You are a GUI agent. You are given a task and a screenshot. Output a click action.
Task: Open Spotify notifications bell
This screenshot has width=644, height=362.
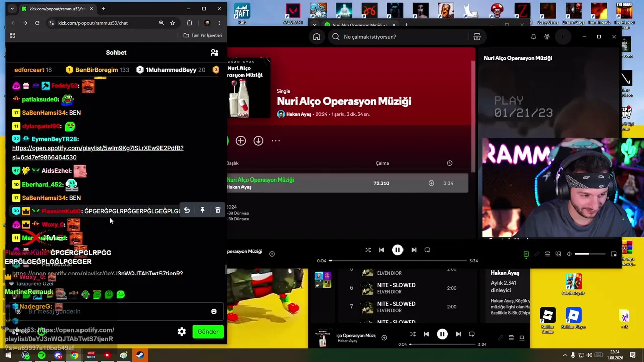click(533, 37)
